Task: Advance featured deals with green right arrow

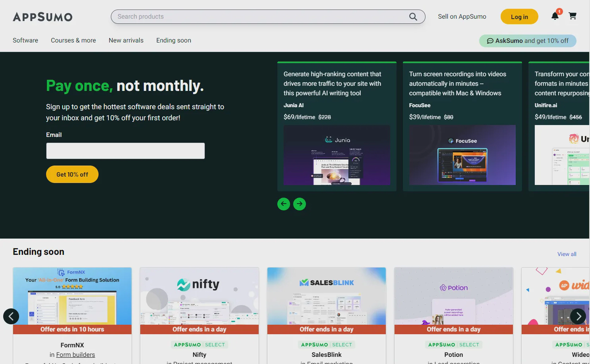Action: click(x=300, y=204)
